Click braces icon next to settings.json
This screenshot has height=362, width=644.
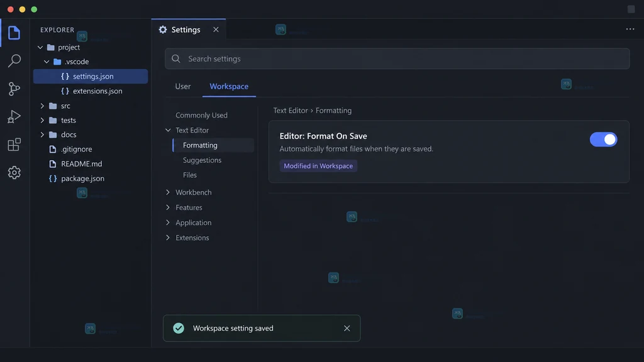65,76
